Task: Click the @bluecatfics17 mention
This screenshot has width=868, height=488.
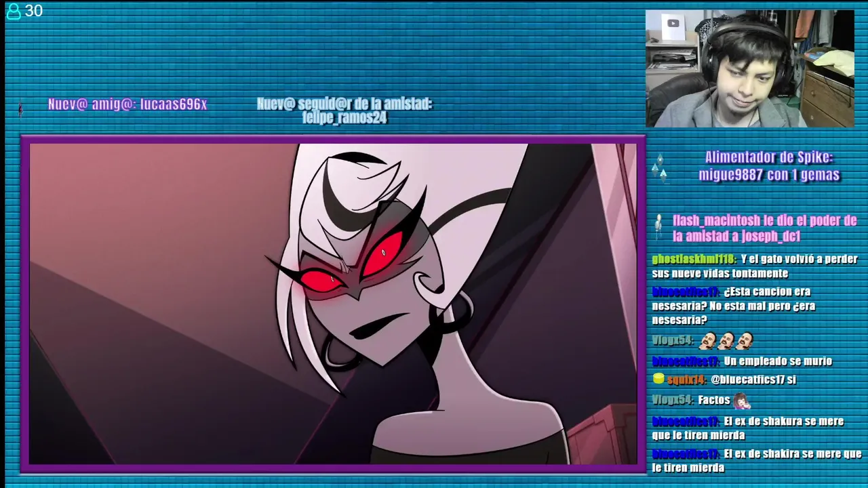Action: 747,380
